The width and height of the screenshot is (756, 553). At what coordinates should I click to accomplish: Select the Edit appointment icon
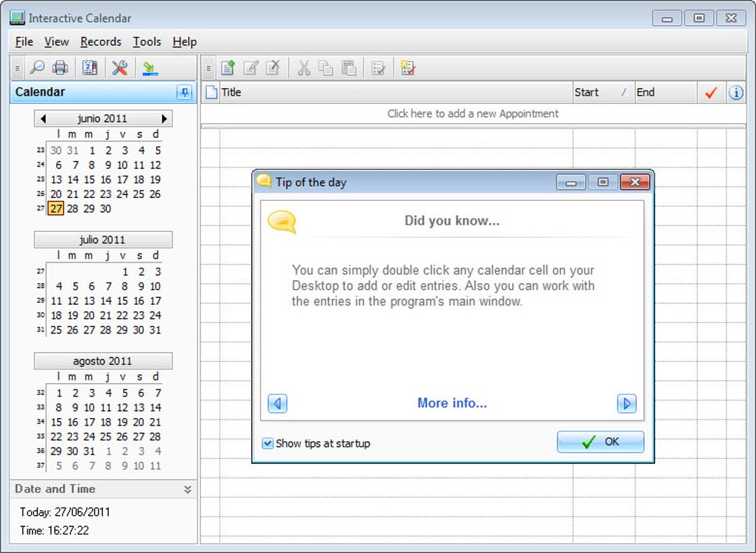click(x=250, y=67)
